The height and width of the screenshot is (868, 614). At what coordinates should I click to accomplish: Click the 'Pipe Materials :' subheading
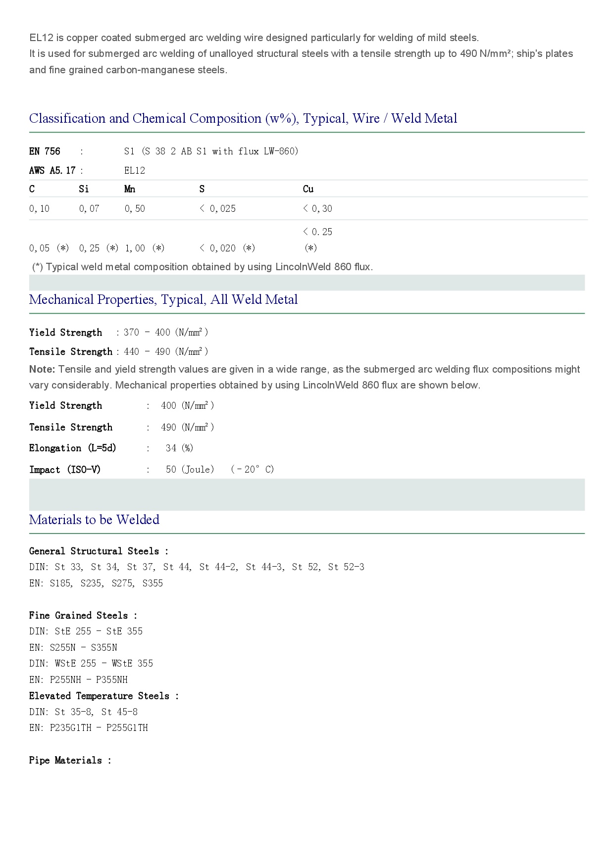(70, 761)
